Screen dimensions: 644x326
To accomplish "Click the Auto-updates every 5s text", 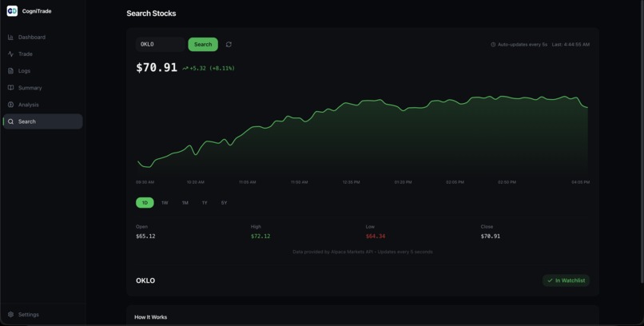I will click(523, 44).
